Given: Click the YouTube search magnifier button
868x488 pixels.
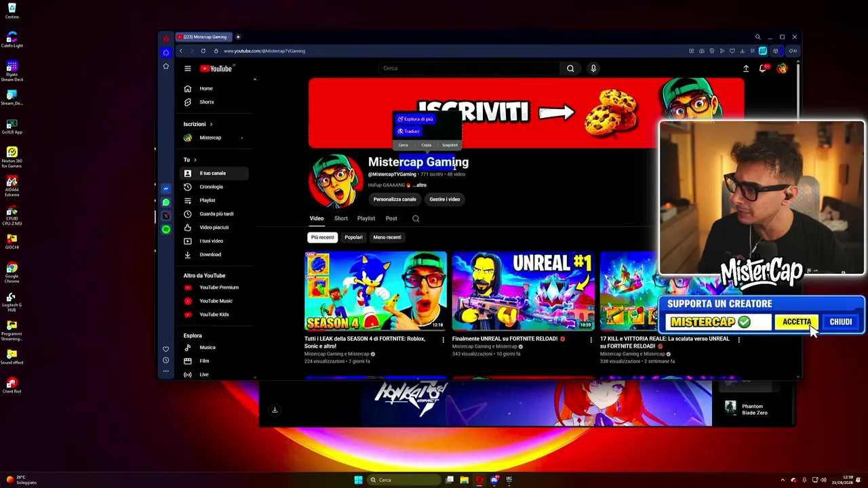Looking at the screenshot, I should (x=570, y=68).
